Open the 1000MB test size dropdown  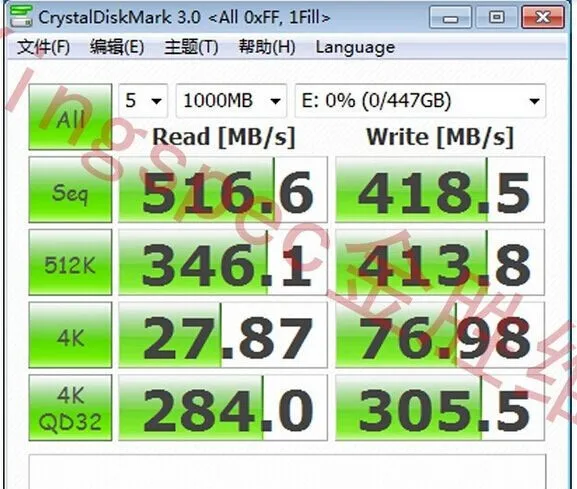coord(231,101)
